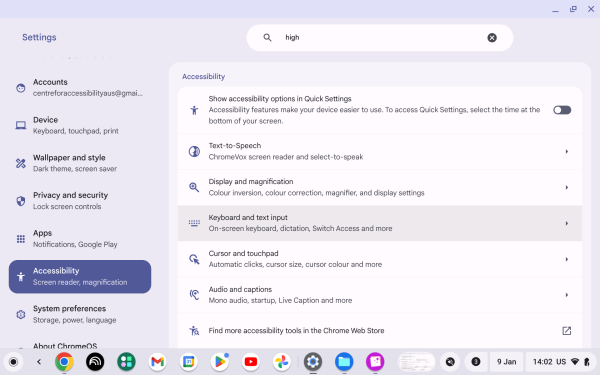Open the recent screenshot thumbnail in the shelf
This screenshot has width=600, height=375.
(416, 362)
